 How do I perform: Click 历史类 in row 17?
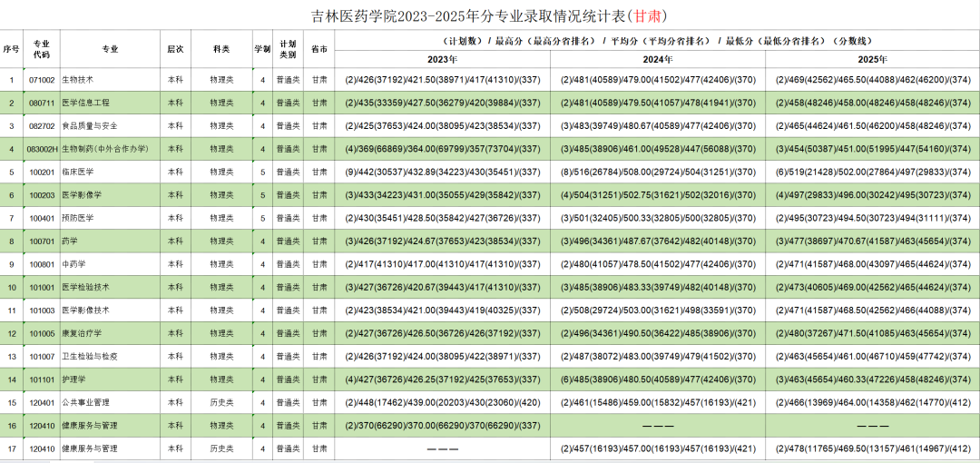click(x=221, y=448)
